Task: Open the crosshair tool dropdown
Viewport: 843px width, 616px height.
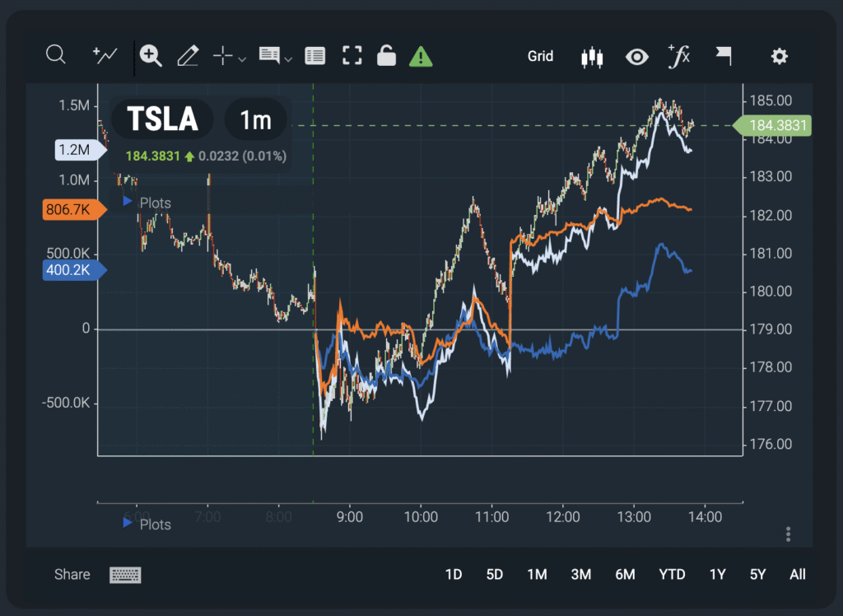Action: point(242,58)
